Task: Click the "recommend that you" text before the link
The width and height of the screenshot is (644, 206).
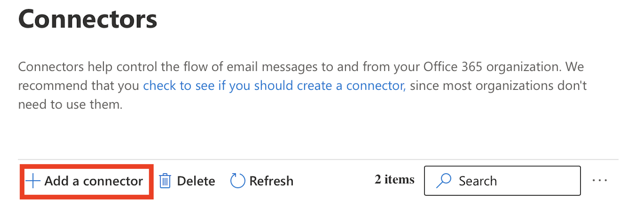Action: [x=79, y=86]
